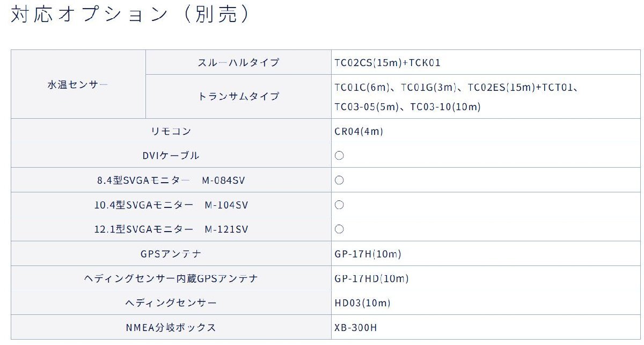Screen dimensions: 644x345
Task: Click the スルーハルタイプ label
Action: [x=239, y=63]
